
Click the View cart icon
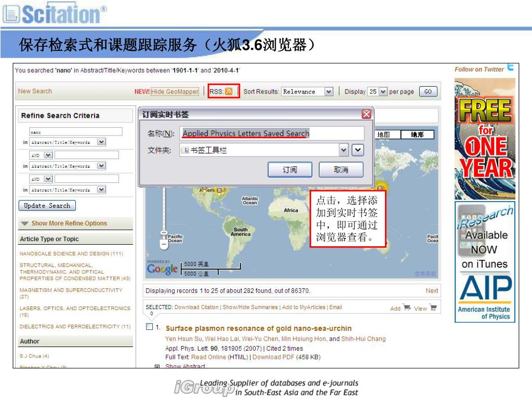pos(433,308)
